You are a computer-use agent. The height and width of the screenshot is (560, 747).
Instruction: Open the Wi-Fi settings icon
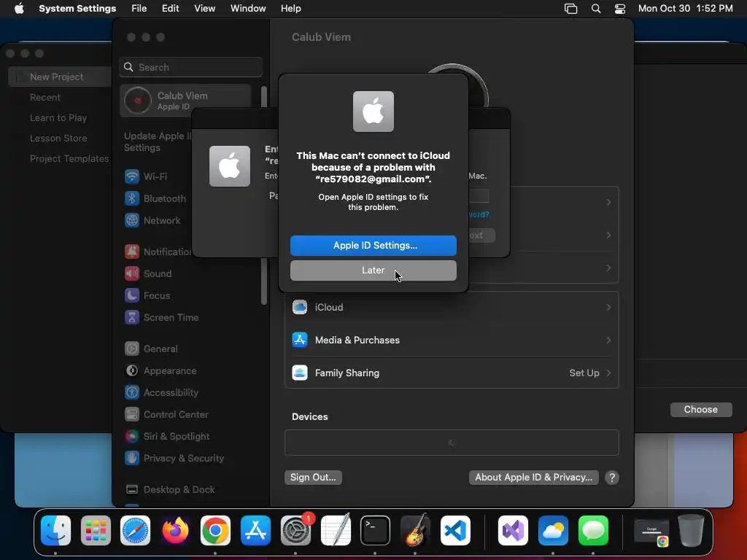132,176
